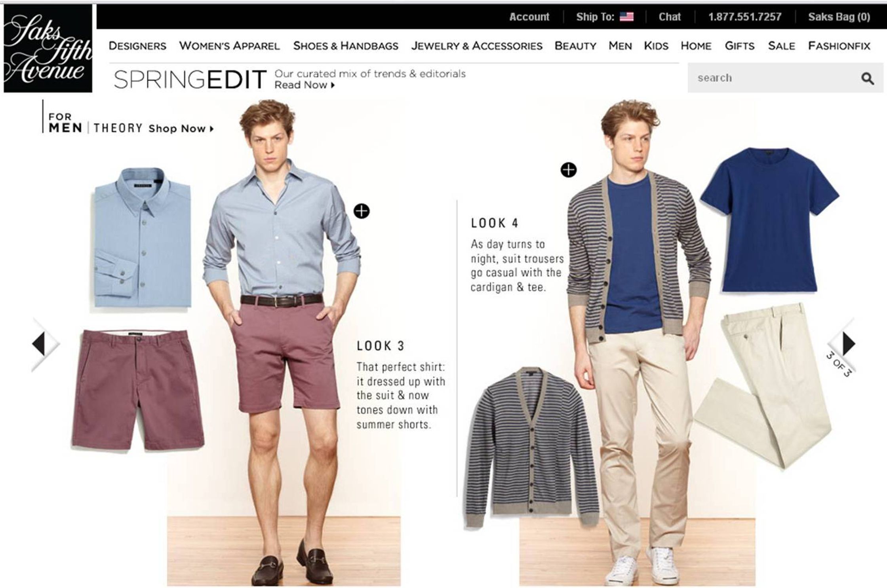Click the search magnifying glass icon
This screenshot has width=887, height=588.
[867, 78]
